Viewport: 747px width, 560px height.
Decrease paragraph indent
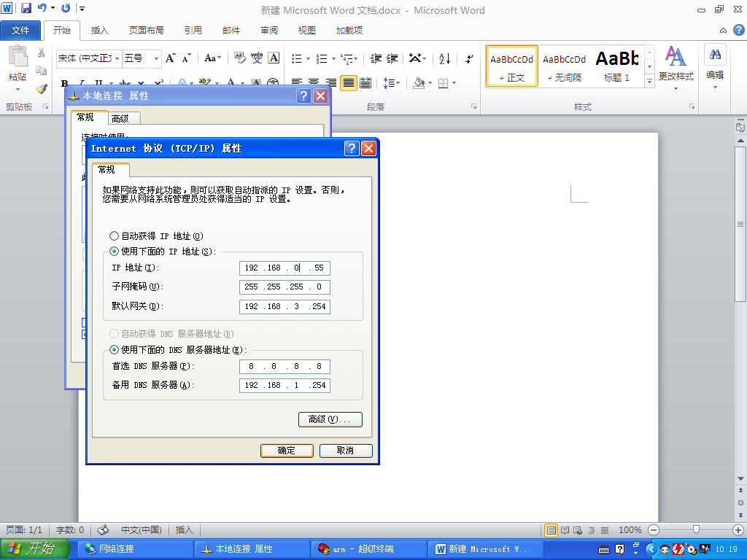pos(376,58)
